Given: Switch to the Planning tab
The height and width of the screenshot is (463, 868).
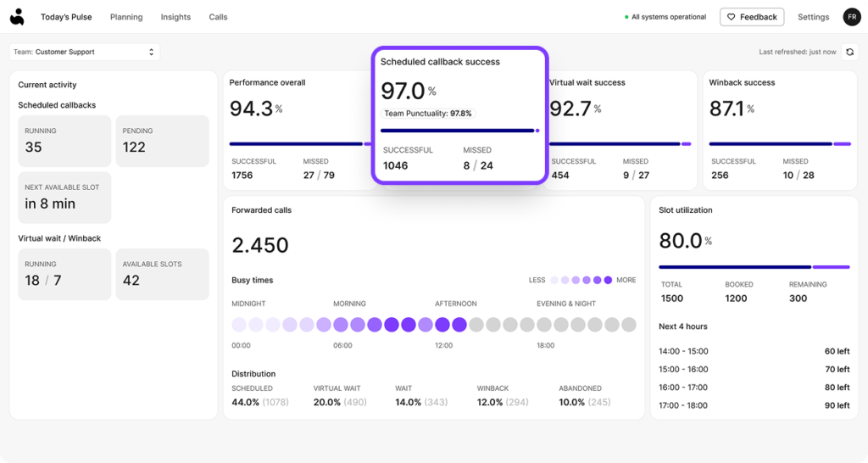Looking at the screenshot, I should pos(126,17).
